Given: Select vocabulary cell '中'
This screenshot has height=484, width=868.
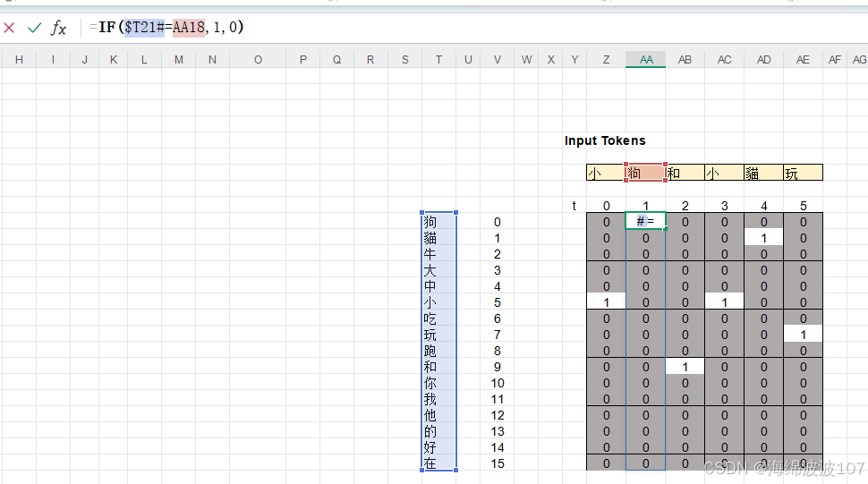Looking at the screenshot, I should [x=438, y=286].
